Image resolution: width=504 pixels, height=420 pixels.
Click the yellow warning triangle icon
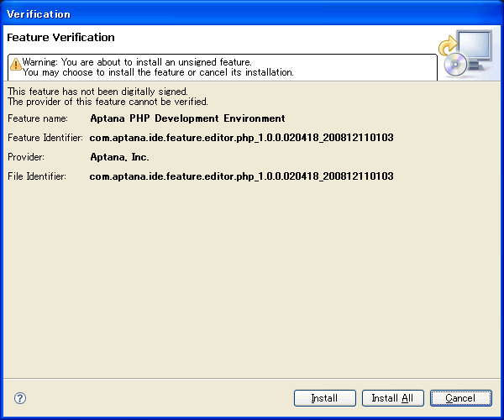coord(15,64)
